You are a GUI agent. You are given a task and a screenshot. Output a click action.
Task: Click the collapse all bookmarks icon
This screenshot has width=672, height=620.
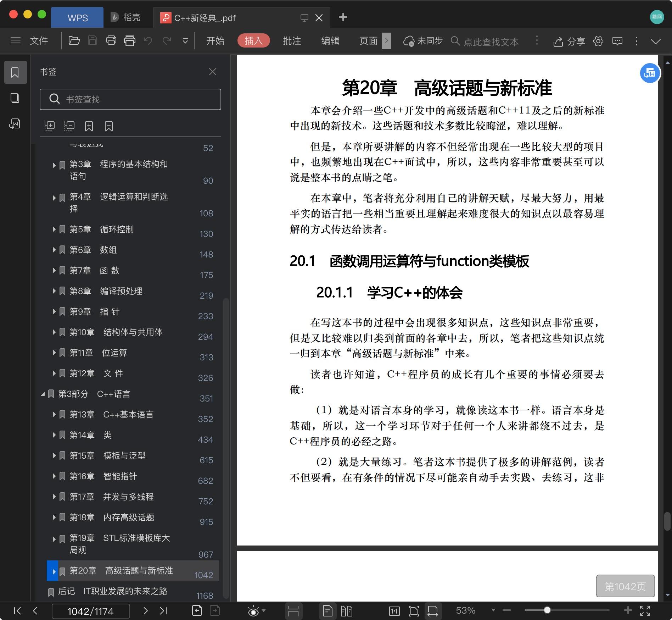tap(69, 126)
